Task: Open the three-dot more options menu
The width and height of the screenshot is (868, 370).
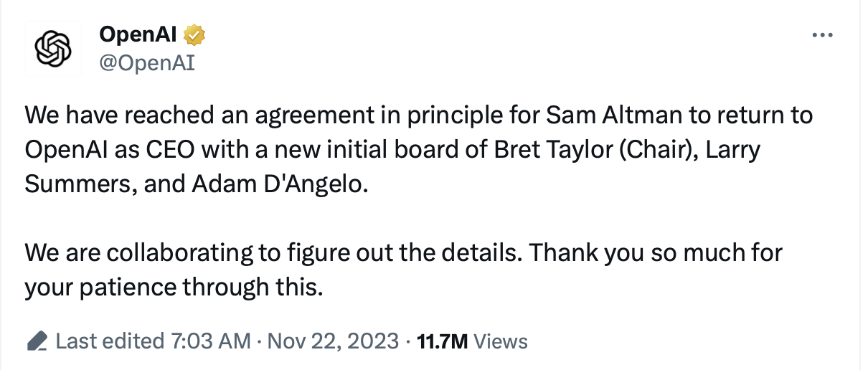Action: point(821,35)
